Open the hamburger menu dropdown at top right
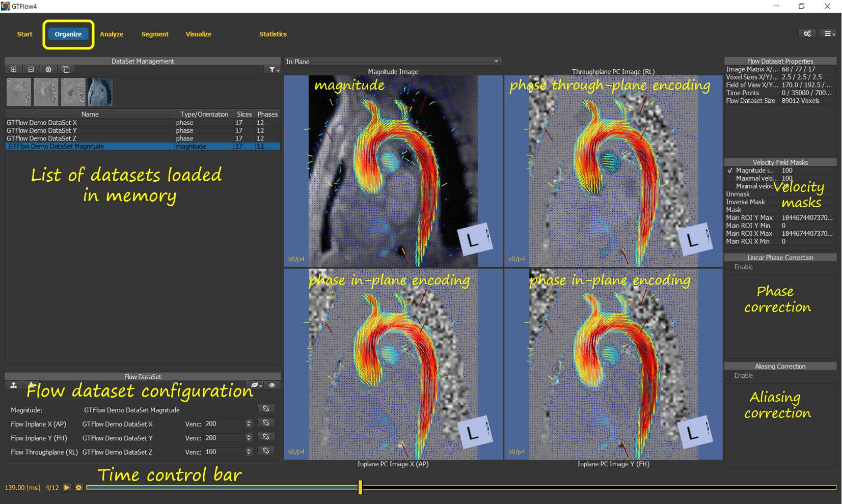This screenshot has height=504, width=842. 829,34
